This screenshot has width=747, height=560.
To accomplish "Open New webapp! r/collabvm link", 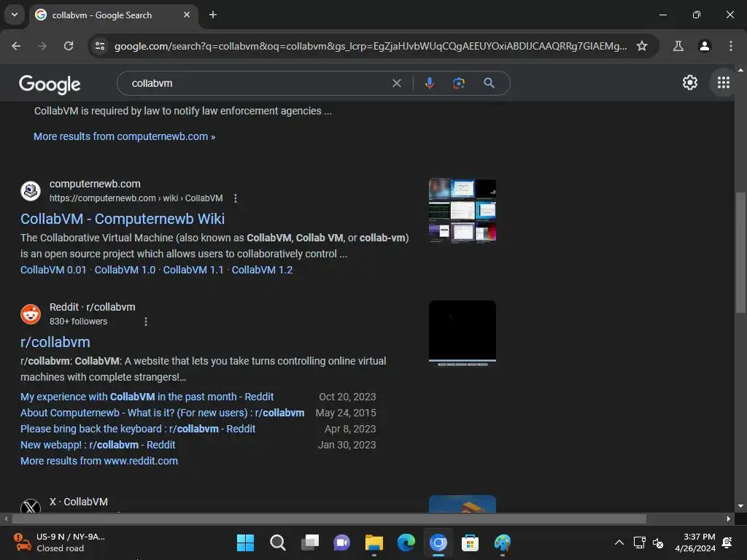I will click(98, 446).
